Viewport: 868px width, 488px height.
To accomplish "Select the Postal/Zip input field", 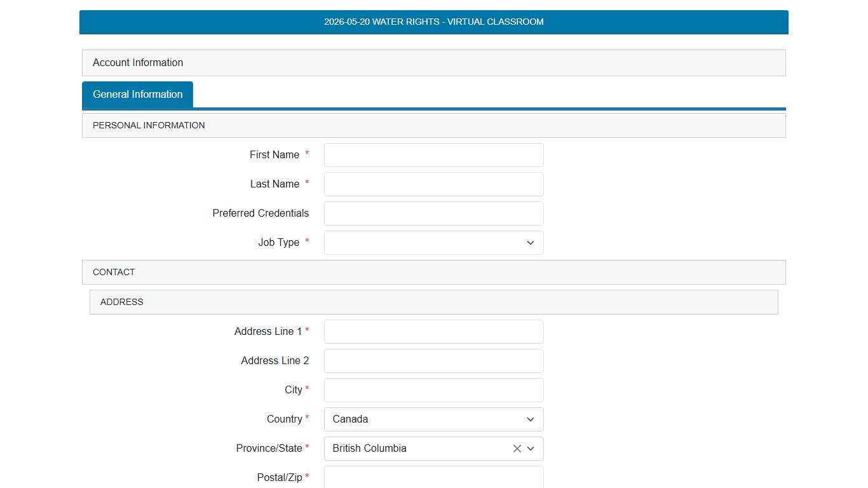I will click(433, 477).
